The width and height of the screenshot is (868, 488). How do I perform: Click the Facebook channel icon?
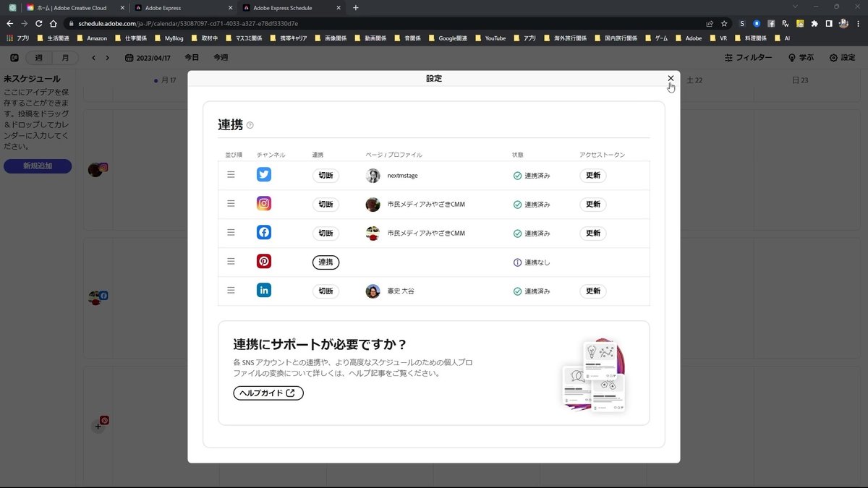[264, 233]
